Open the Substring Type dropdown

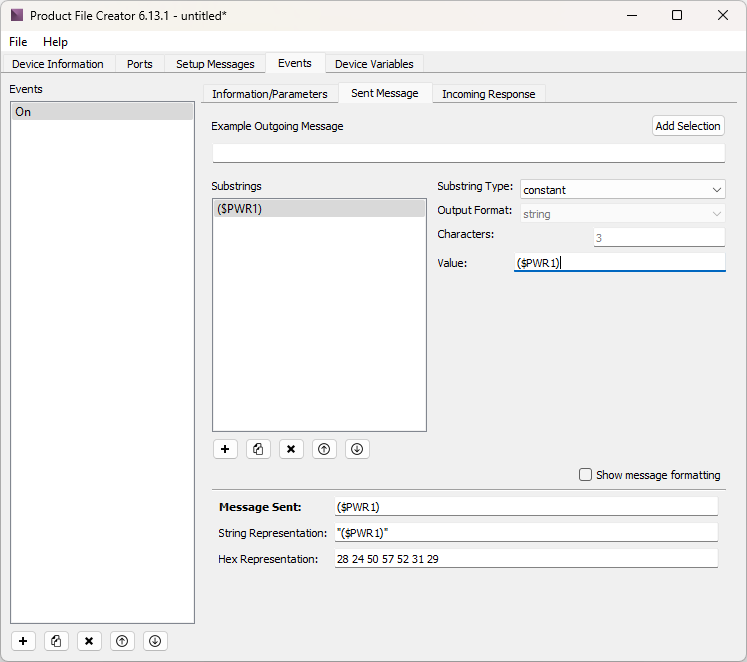point(622,190)
